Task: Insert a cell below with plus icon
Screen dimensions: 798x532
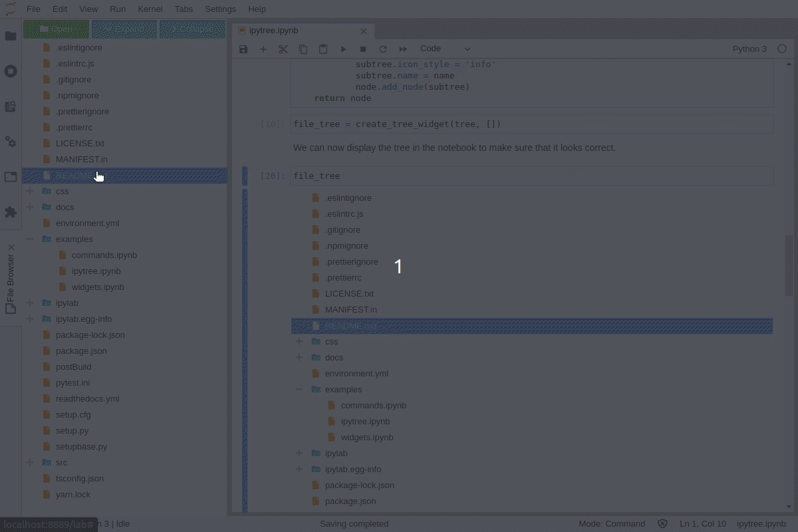Action: 263,49
